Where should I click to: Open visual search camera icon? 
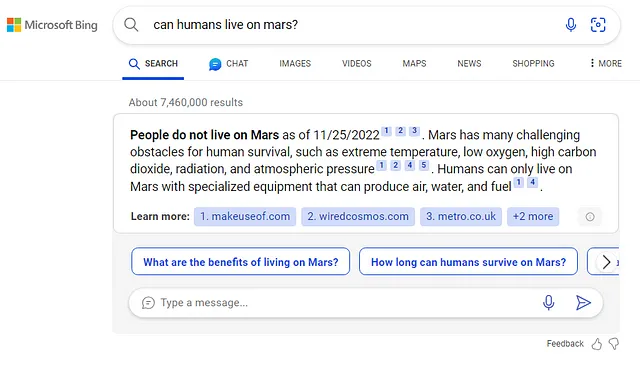click(x=598, y=25)
